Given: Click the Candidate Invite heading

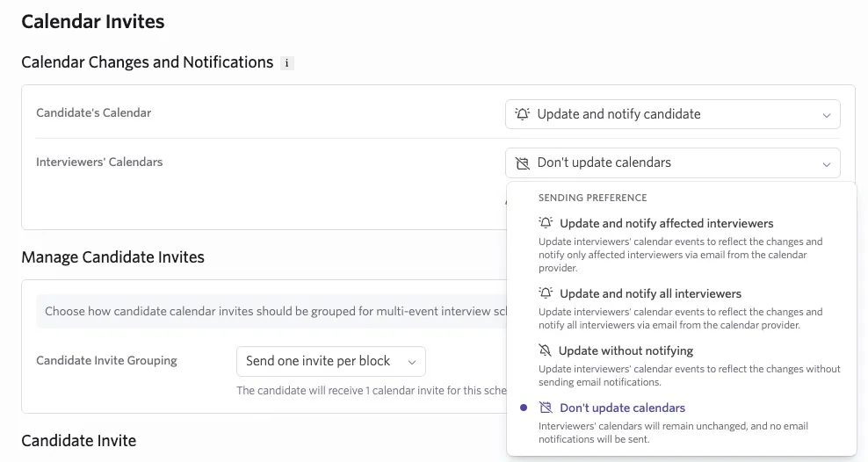Looking at the screenshot, I should click(x=78, y=441).
